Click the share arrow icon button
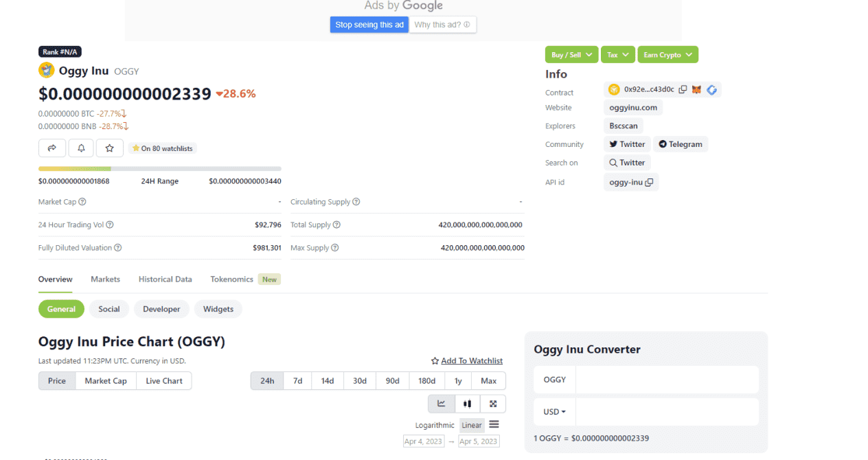 52,148
